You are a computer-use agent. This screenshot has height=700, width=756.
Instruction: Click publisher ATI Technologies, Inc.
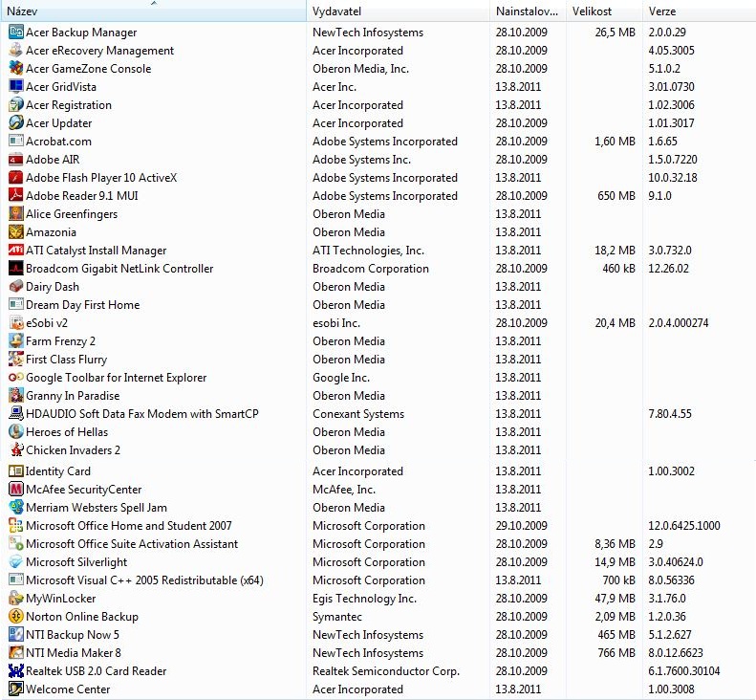[x=368, y=251]
